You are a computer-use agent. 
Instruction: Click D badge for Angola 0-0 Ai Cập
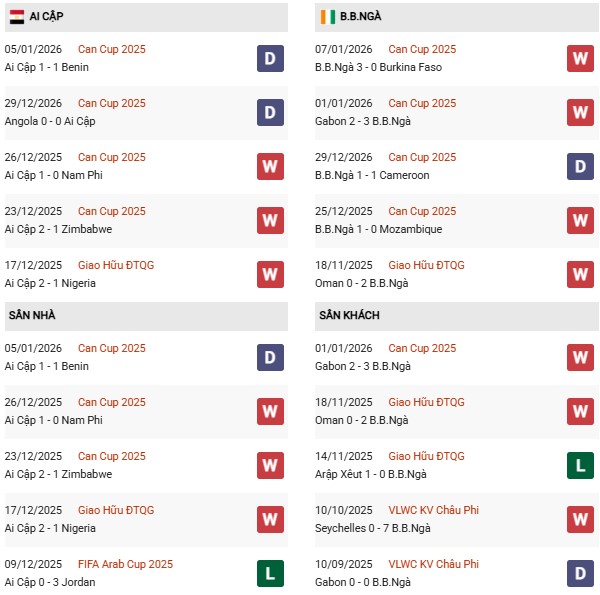[270, 112]
